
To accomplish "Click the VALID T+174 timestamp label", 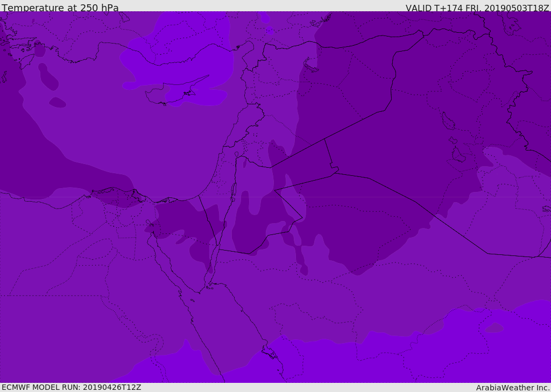I will (477, 8).
